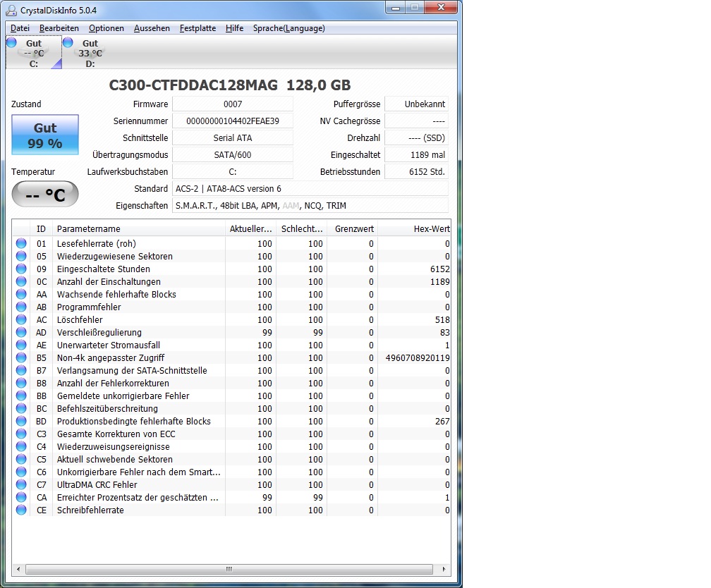Click status orb for Löschfehler row

pos(21,319)
